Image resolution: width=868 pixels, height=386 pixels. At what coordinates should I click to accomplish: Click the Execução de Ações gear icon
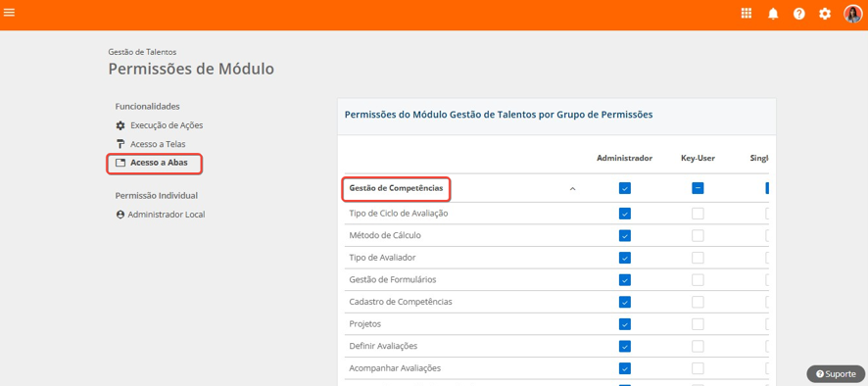121,125
